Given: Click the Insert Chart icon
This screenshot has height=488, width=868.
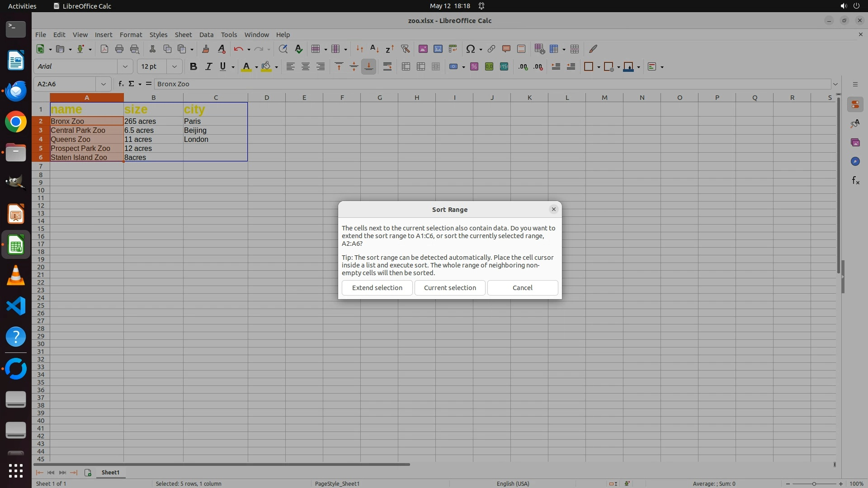Looking at the screenshot, I should (438, 49).
